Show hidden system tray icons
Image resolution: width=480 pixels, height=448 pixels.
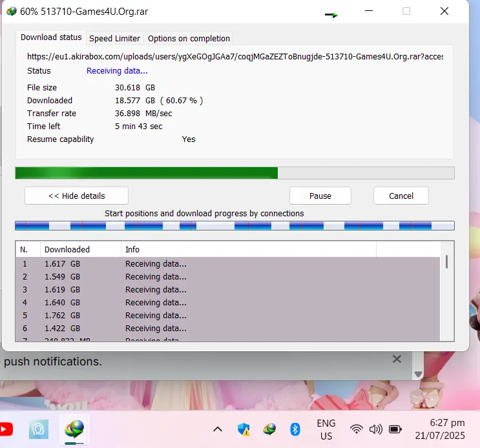pyautogui.click(x=218, y=429)
